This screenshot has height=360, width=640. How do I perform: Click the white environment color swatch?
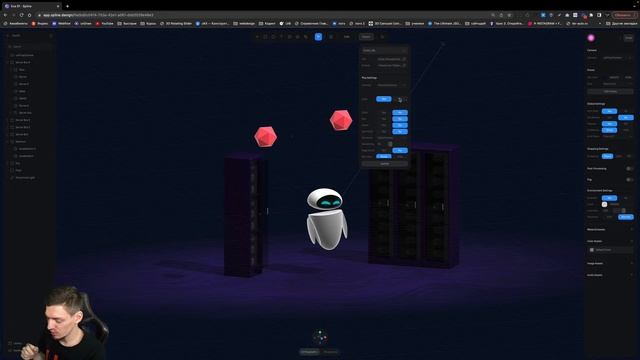pyautogui.click(x=604, y=204)
